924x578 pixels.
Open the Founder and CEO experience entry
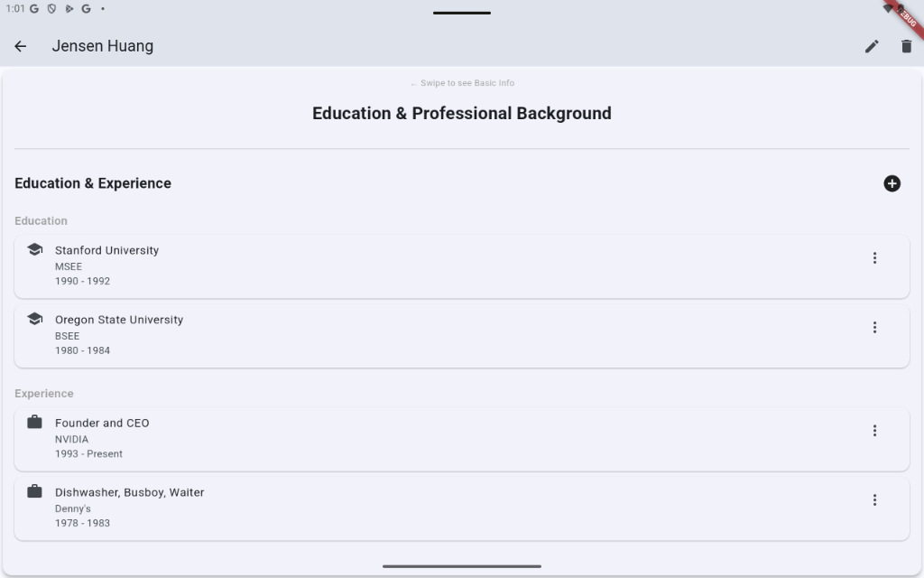(451, 439)
